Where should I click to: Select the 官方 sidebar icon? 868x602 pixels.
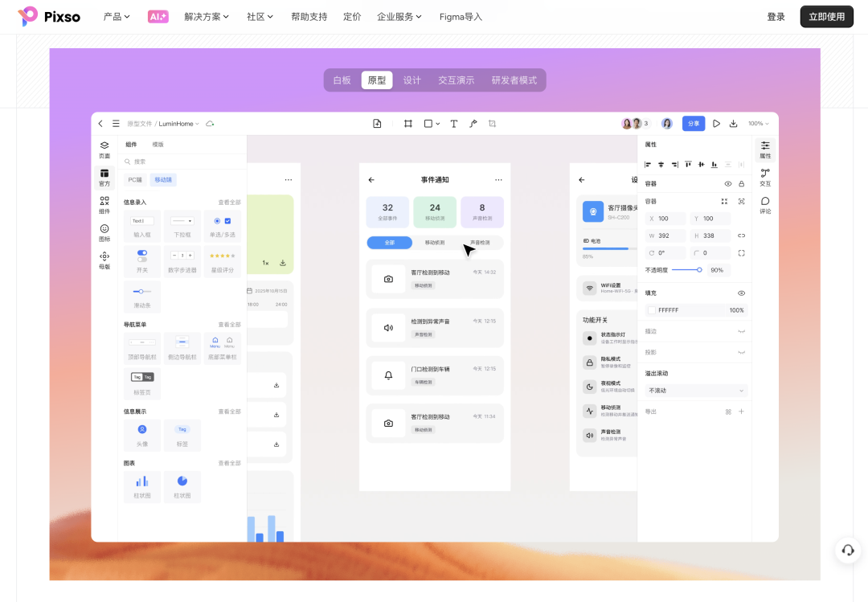(104, 177)
